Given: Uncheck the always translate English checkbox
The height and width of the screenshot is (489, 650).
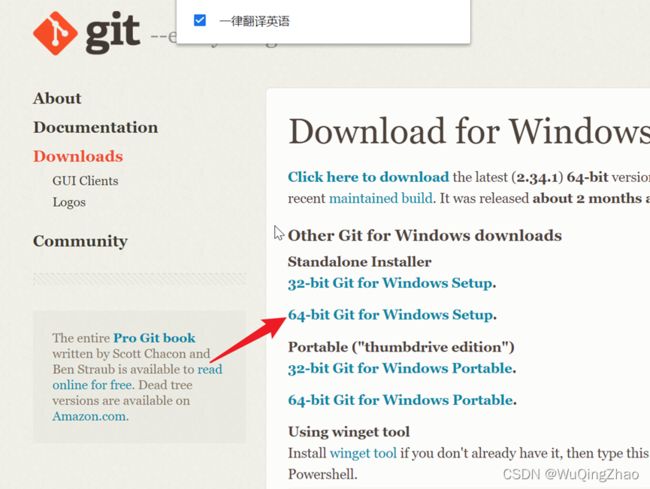Looking at the screenshot, I should tap(200, 20).
